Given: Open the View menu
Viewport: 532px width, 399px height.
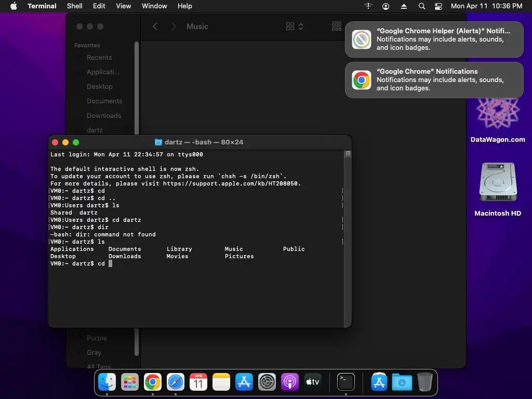Looking at the screenshot, I should point(124,6).
